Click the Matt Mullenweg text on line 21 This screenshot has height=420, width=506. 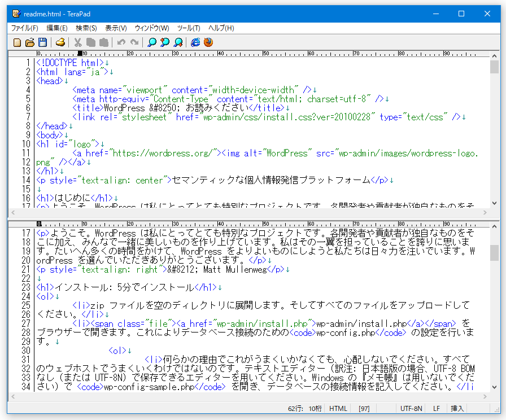(x=235, y=269)
